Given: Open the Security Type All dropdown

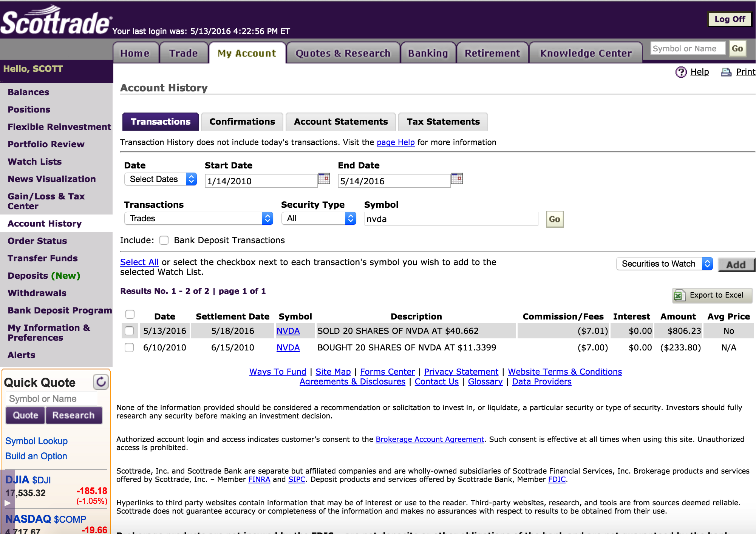Looking at the screenshot, I should 318,219.
